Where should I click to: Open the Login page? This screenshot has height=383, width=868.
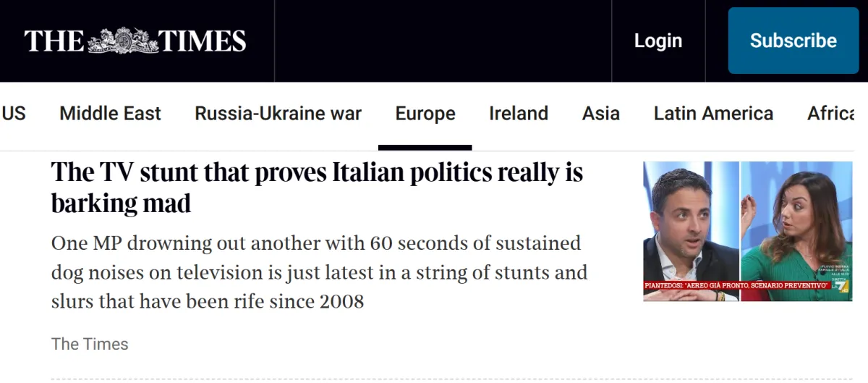[658, 41]
